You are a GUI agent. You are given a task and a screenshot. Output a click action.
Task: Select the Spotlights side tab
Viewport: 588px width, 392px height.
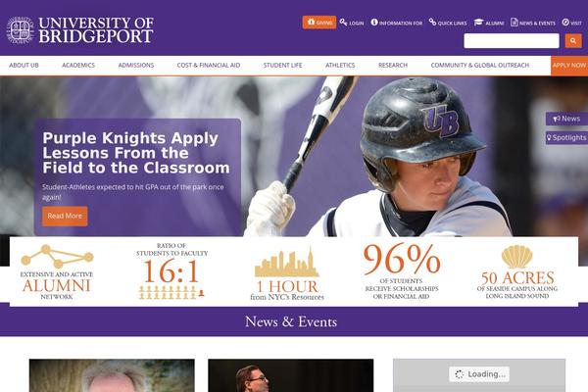(x=566, y=137)
